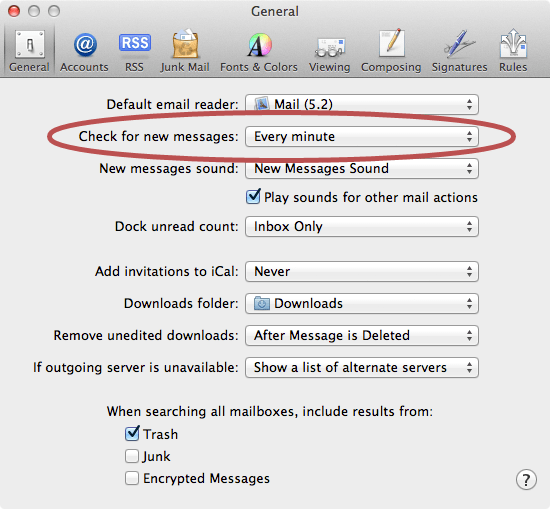Screen dimensions: 550x509
Task: Click the "Check for new messages:" label
Action: (x=159, y=136)
